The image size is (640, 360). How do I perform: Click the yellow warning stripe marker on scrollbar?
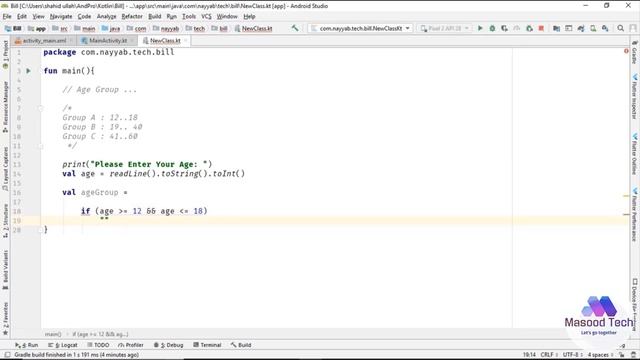[626, 196]
